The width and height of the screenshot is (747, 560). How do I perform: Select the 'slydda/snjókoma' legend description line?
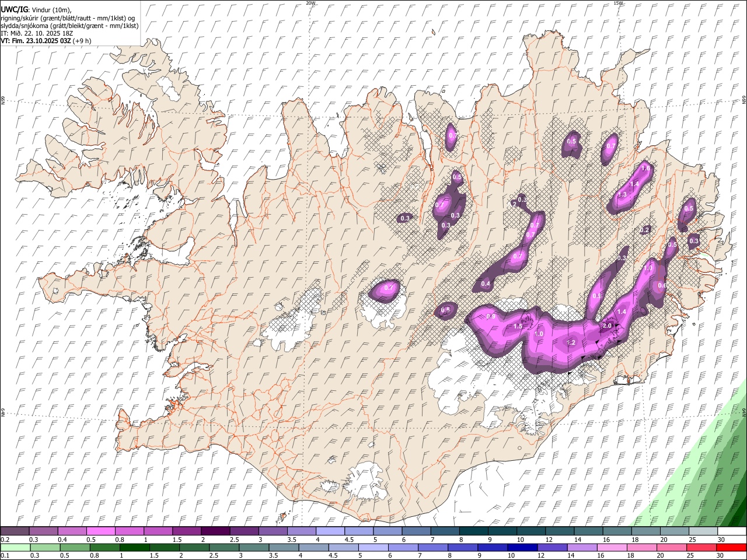(x=69, y=26)
